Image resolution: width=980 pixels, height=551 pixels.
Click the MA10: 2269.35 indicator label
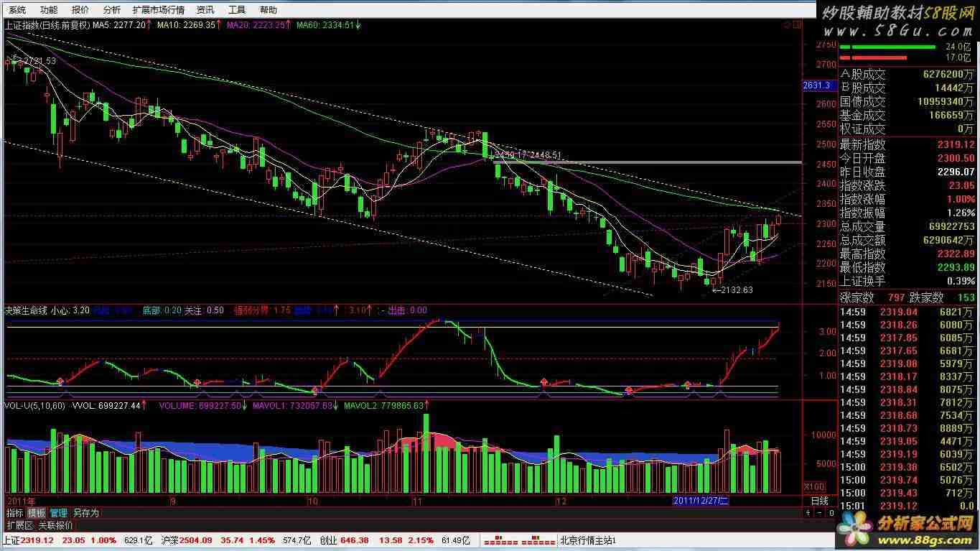click(x=190, y=24)
